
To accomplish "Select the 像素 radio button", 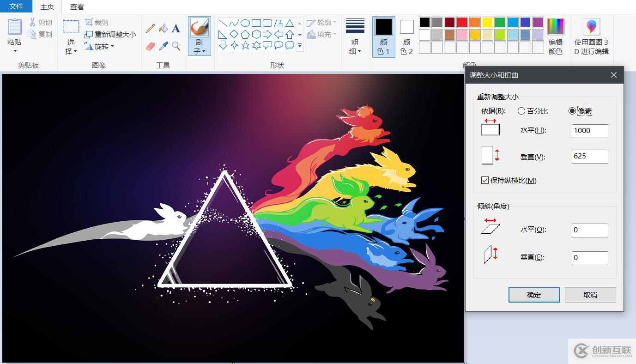I will [572, 111].
